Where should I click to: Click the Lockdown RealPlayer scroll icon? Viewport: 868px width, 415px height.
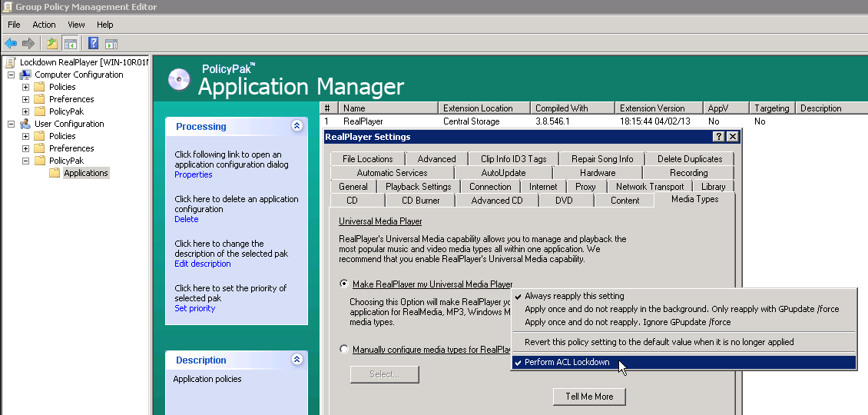(x=10, y=62)
